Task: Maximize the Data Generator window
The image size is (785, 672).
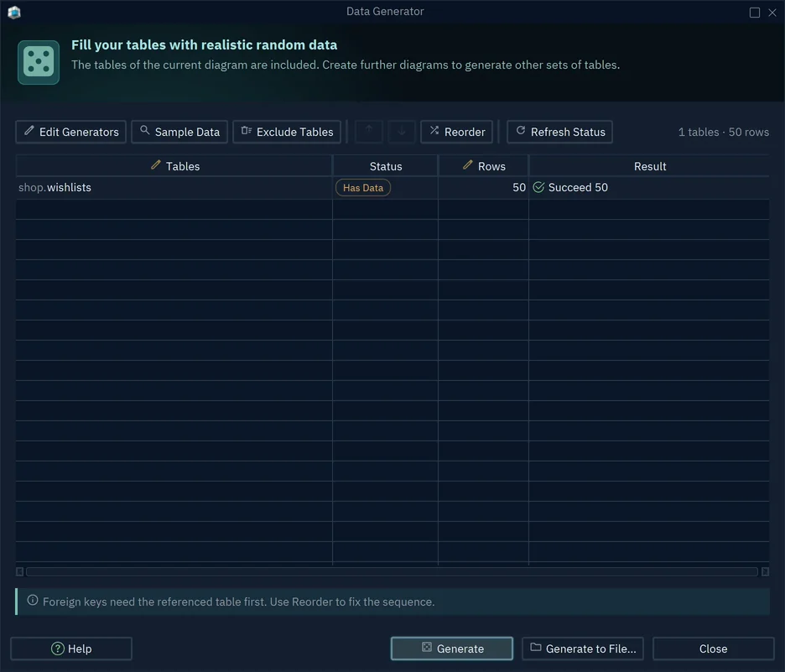Action: click(755, 13)
